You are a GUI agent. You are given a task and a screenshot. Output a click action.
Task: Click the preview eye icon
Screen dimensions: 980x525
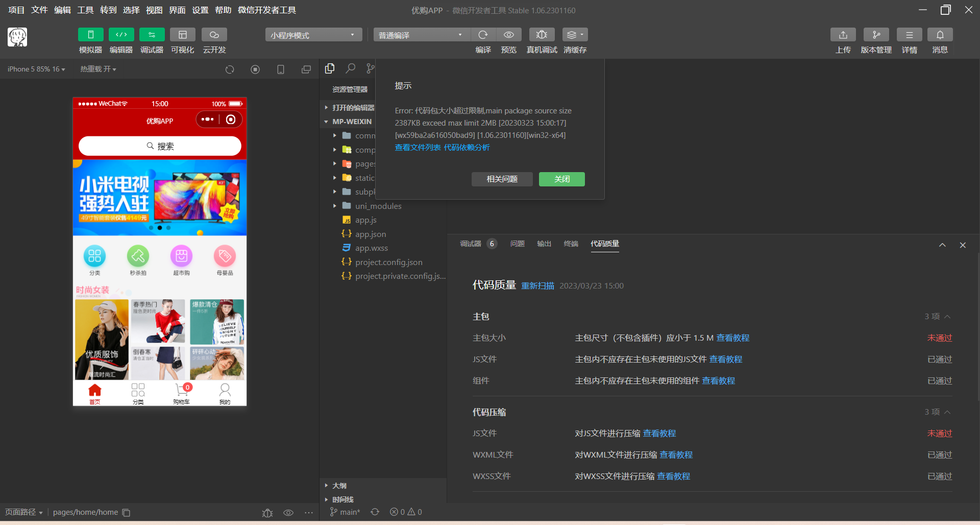509,35
